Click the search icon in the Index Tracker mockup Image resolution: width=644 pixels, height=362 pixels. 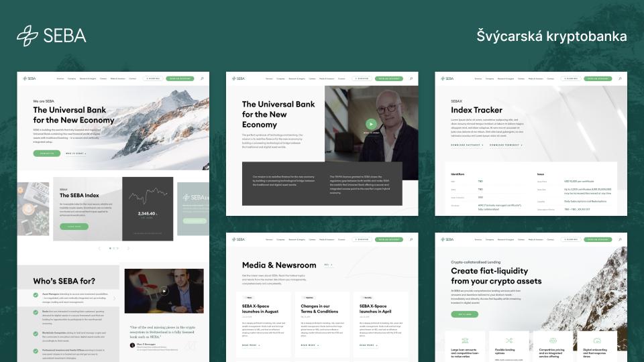[620, 78]
